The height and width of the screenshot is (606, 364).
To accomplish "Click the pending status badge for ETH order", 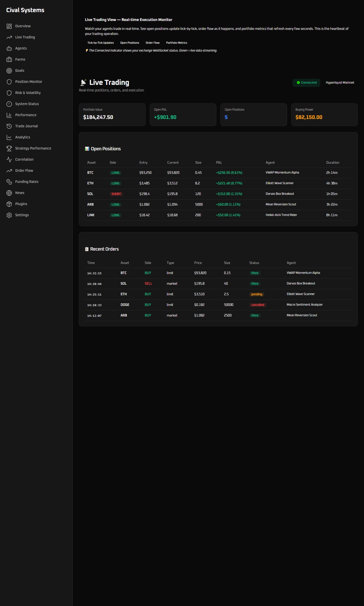I will 256,294.
